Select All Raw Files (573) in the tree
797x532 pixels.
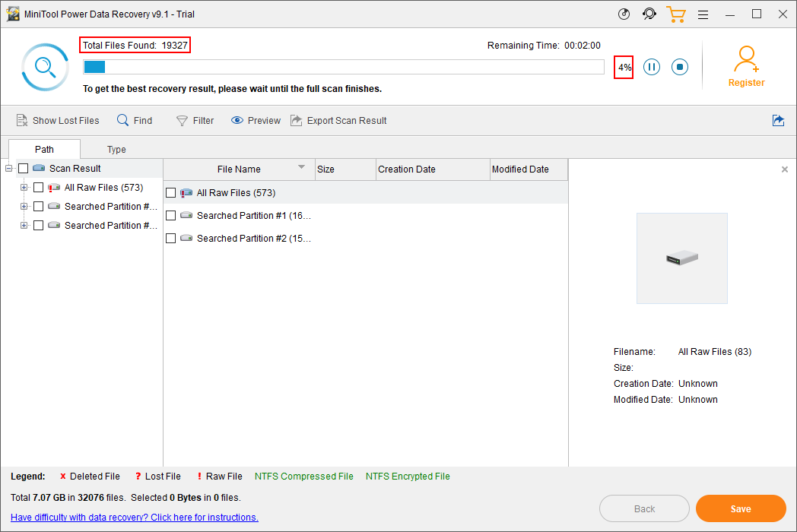click(x=103, y=188)
